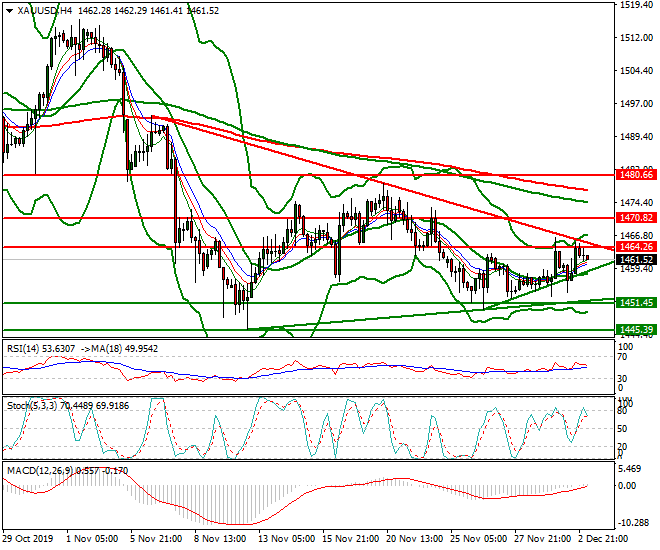660x550 pixels.
Task: Click the MACD scale value -10.288
Action: pyautogui.click(x=634, y=523)
